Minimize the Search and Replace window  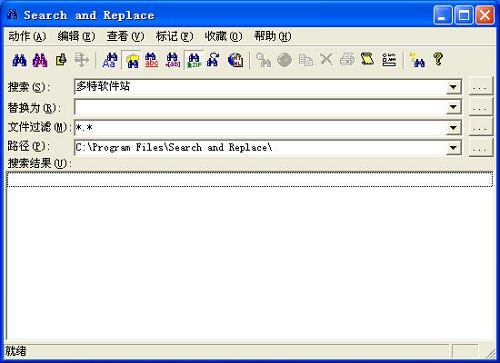click(x=443, y=15)
